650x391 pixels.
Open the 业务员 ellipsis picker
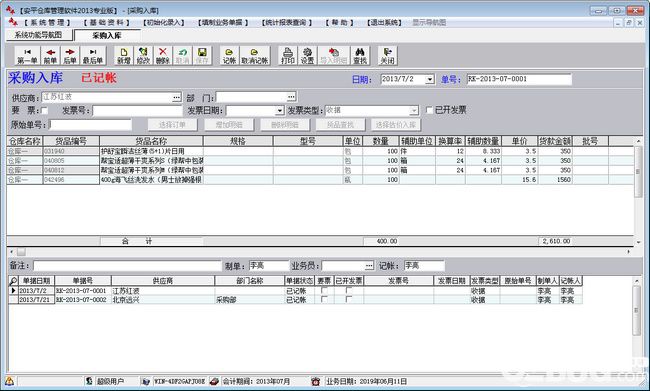click(369, 265)
